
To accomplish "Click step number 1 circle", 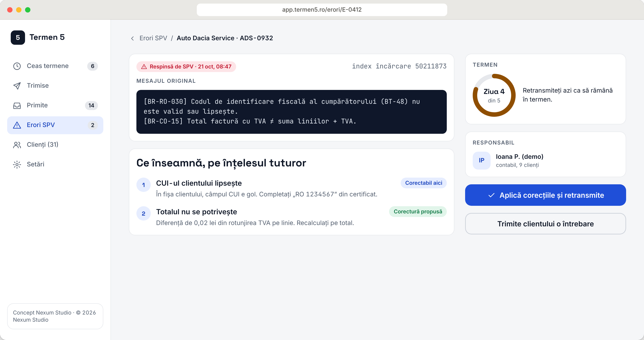I will click(x=144, y=185).
